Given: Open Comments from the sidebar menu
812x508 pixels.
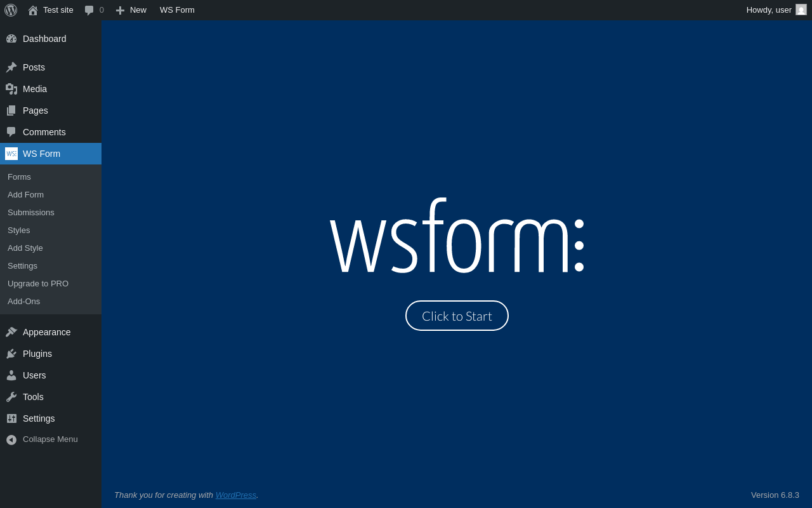Looking at the screenshot, I should click(x=51, y=132).
